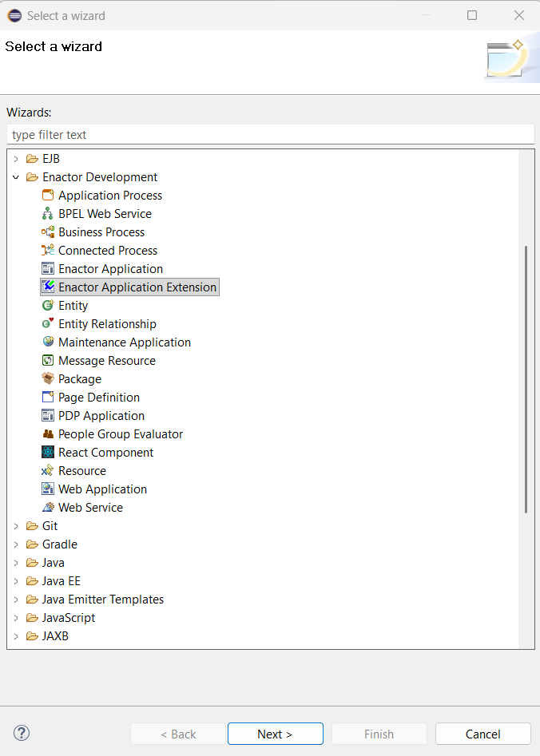Click the Gradle folder icon

(x=32, y=544)
